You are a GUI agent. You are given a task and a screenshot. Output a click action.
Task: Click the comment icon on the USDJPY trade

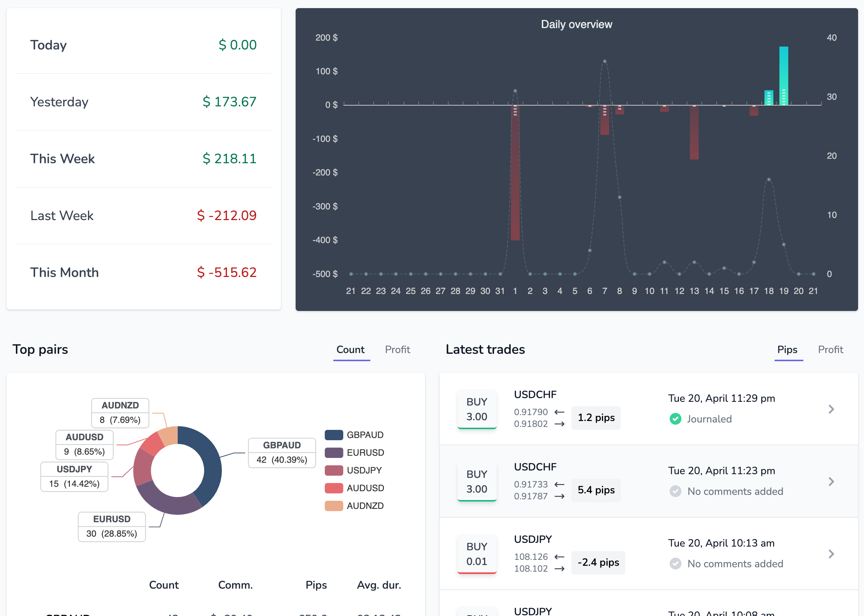676,564
